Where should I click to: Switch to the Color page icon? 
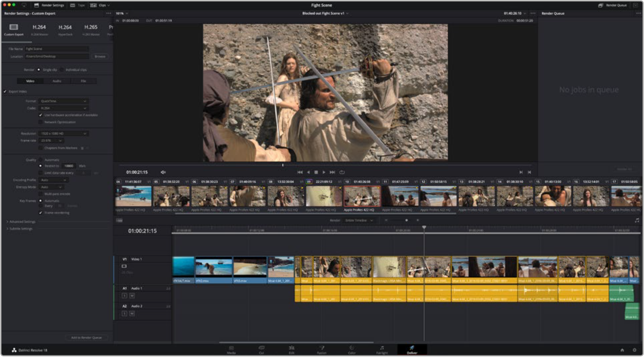pyautogui.click(x=351, y=350)
